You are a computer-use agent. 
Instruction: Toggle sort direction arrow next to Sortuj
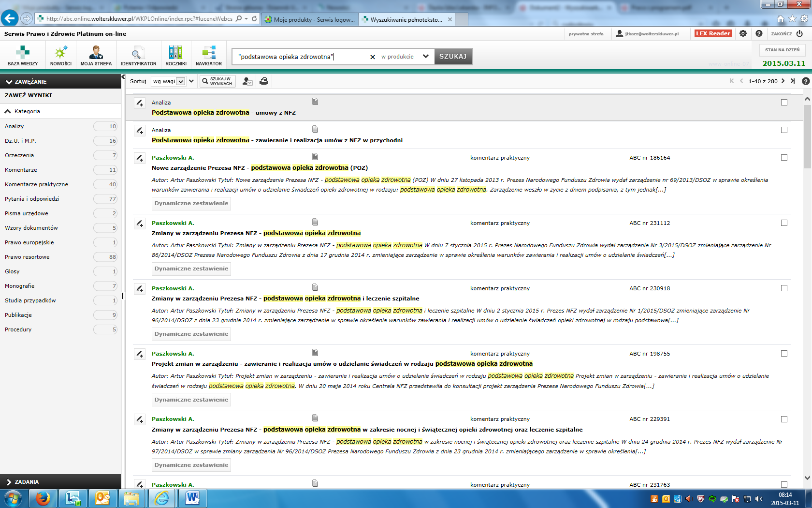pyautogui.click(x=191, y=81)
